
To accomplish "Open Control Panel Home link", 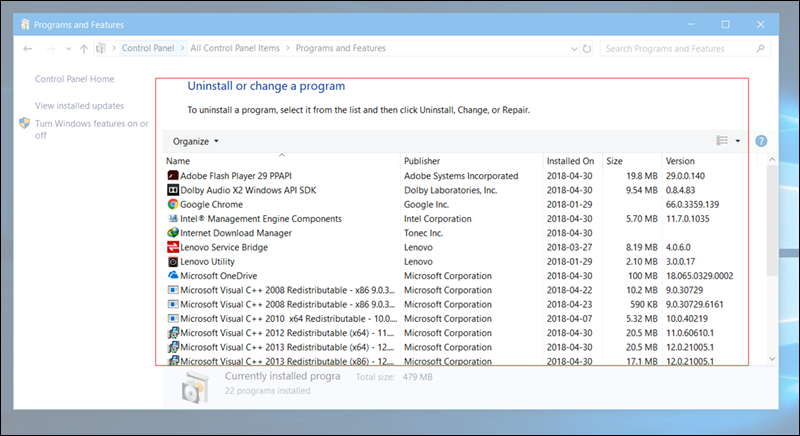I will (x=74, y=79).
